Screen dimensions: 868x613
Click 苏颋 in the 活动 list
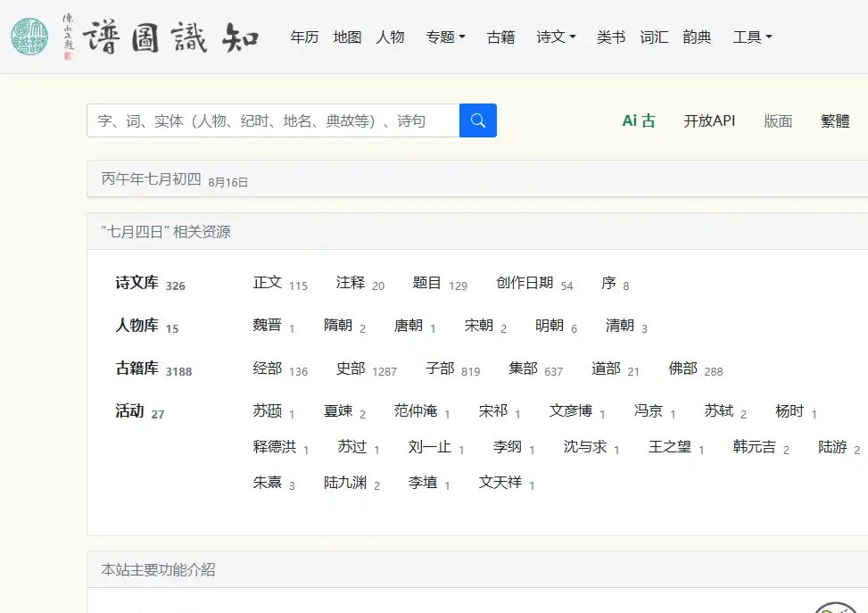pos(268,410)
